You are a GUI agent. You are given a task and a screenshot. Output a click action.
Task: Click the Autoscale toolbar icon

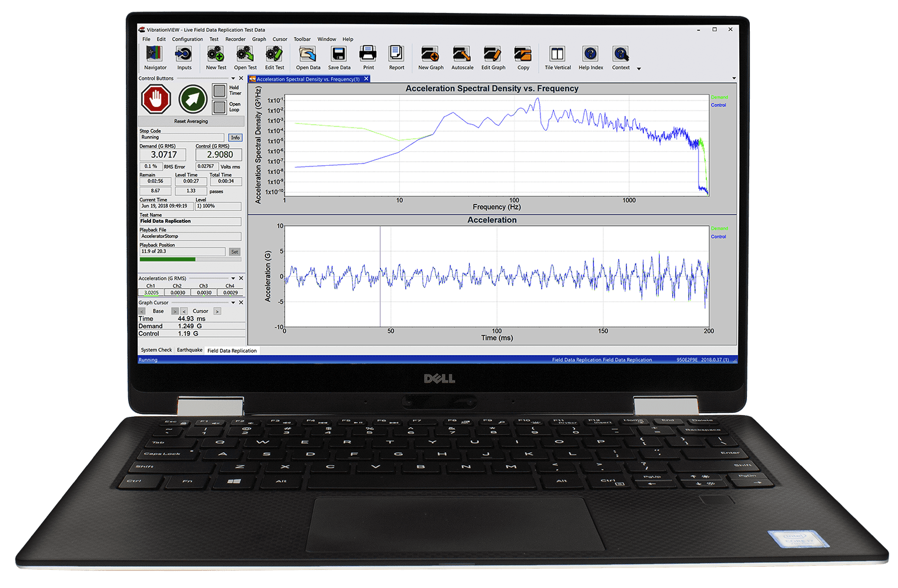coord(462,54)
